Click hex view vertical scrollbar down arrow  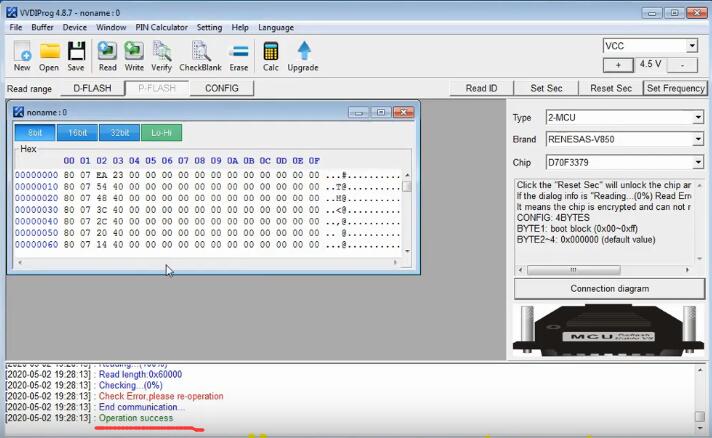coord(407,251)
